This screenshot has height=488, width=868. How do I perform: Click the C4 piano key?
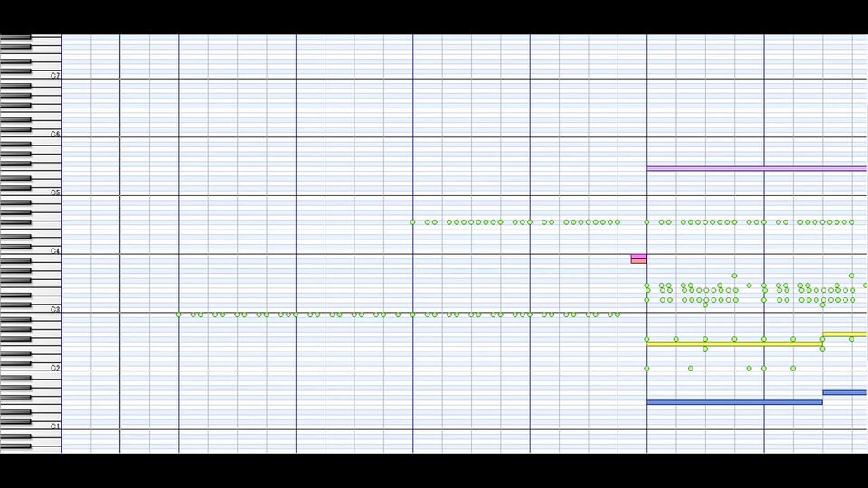[31, 251]
